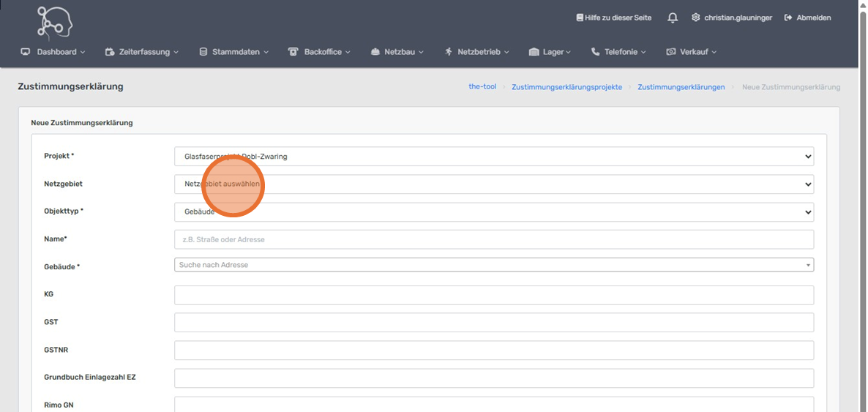Click the Abmelden logout icon
Image resolution: width=868 pixels, height=412 pixels.
click(x=788, y=18)
